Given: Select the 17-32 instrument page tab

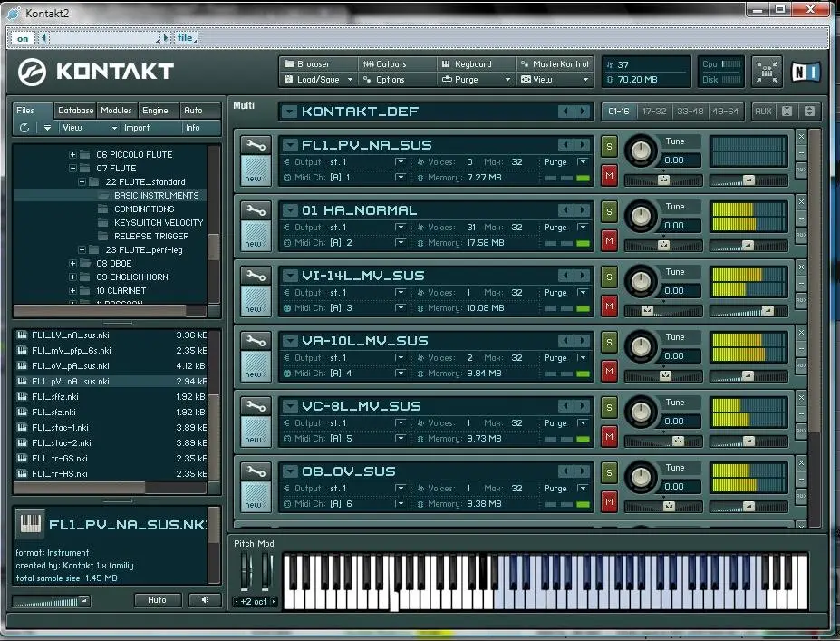Looking at the screenshot, I should click(654, 112).
